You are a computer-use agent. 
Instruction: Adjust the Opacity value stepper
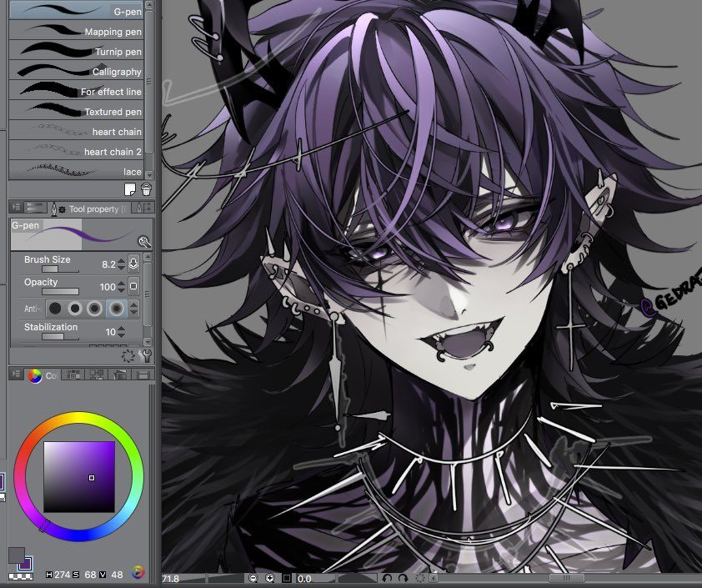click(x=122, y=287)
